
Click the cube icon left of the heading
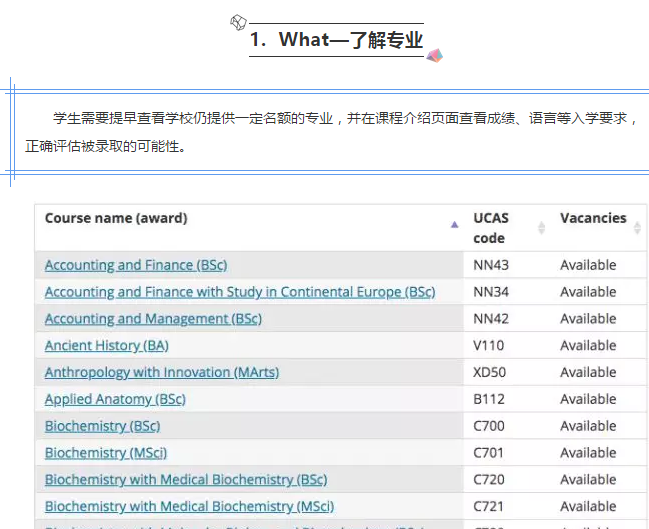click(238, 22)
